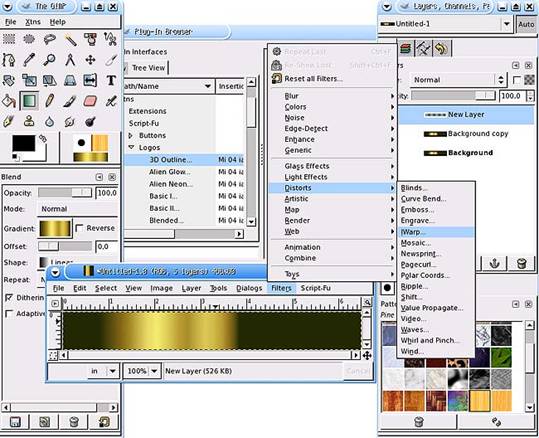Click the delete layer trash icon

coord(521,263)
